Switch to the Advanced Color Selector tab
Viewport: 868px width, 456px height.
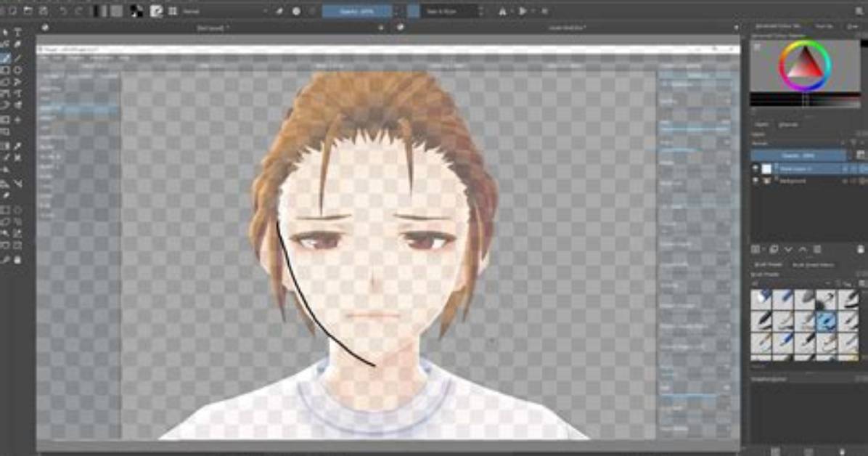coord(778,26)
